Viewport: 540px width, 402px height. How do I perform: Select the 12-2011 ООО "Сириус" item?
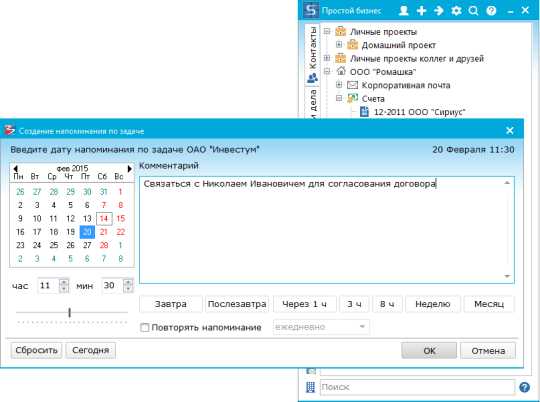coord(419,112)
